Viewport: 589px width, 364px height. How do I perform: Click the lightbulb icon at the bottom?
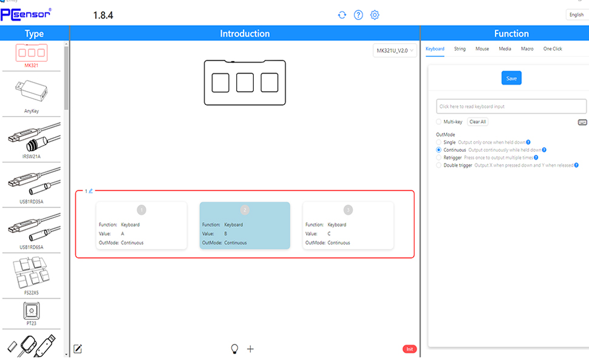tap(234, 349)
